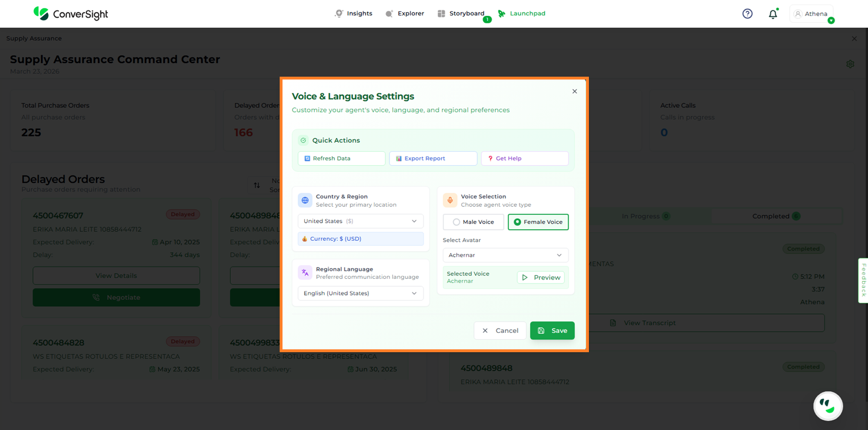Open the floating chat assistant icon

tap(828, 406)
